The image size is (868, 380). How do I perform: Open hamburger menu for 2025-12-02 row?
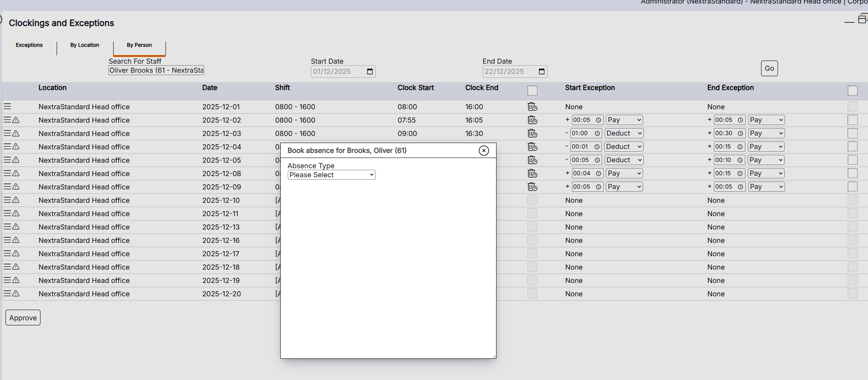(x=7, y=120)
